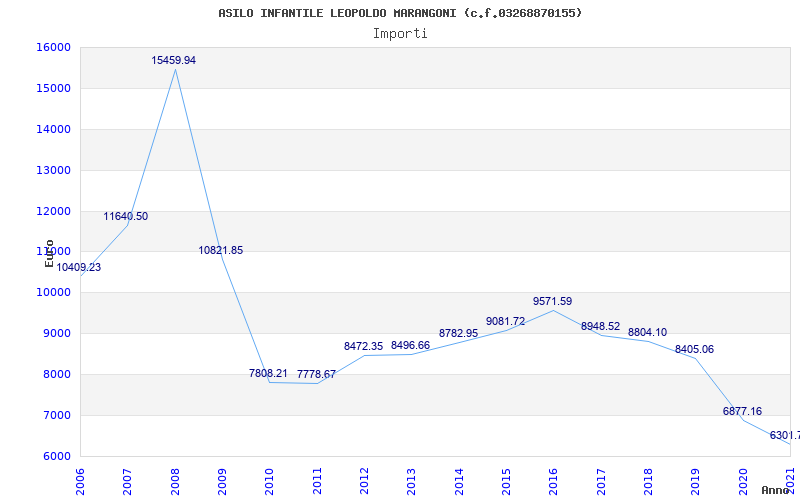The height and width of the screenshot is (500, 800).
Task: Click the 15000 y-axis tick label
Action: 53,88
